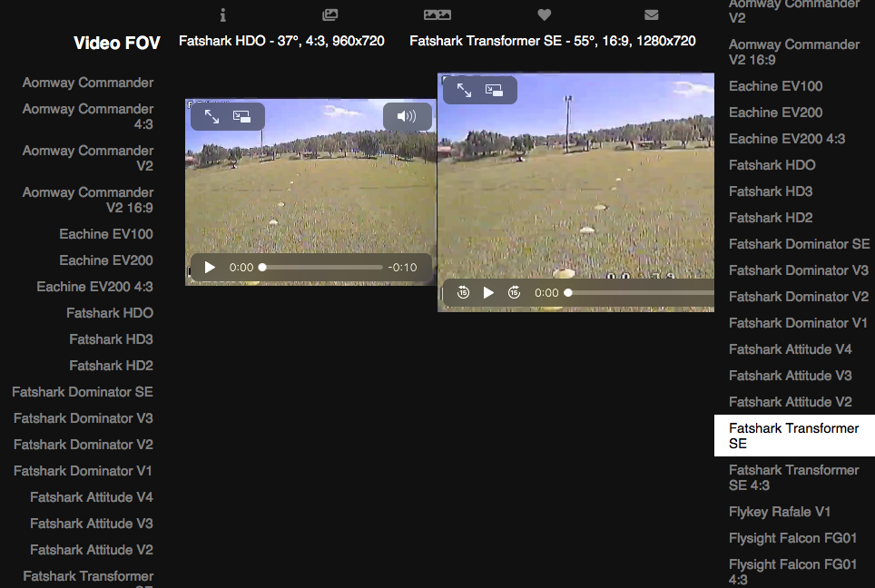
Task: Pick Fatshark Dominator V2 in the right list
Action: [x=799, y=296]
